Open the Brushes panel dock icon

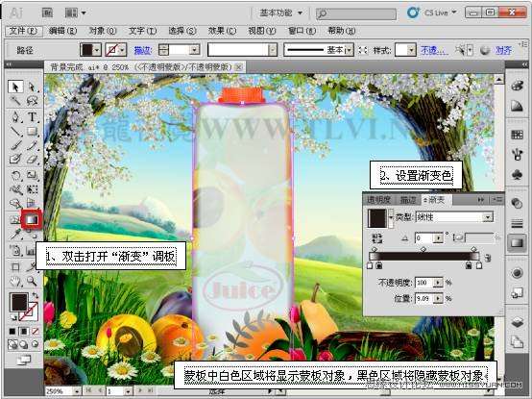coord(517,155)
